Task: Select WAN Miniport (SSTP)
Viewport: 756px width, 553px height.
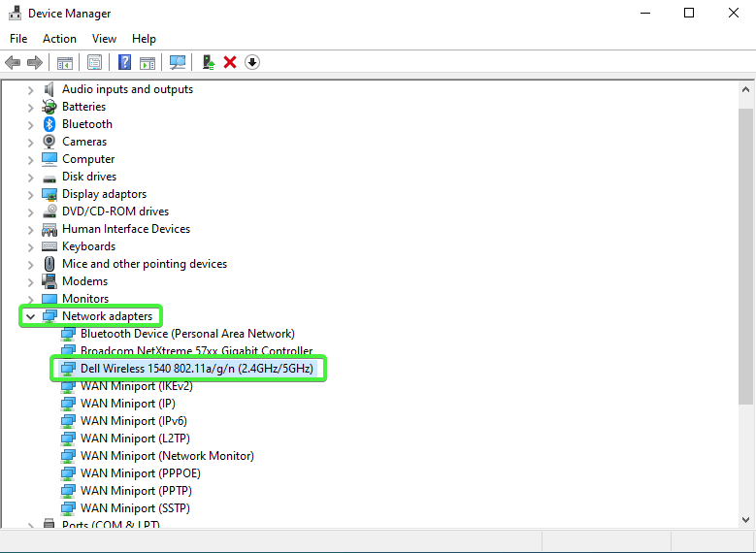Action: 135,508
